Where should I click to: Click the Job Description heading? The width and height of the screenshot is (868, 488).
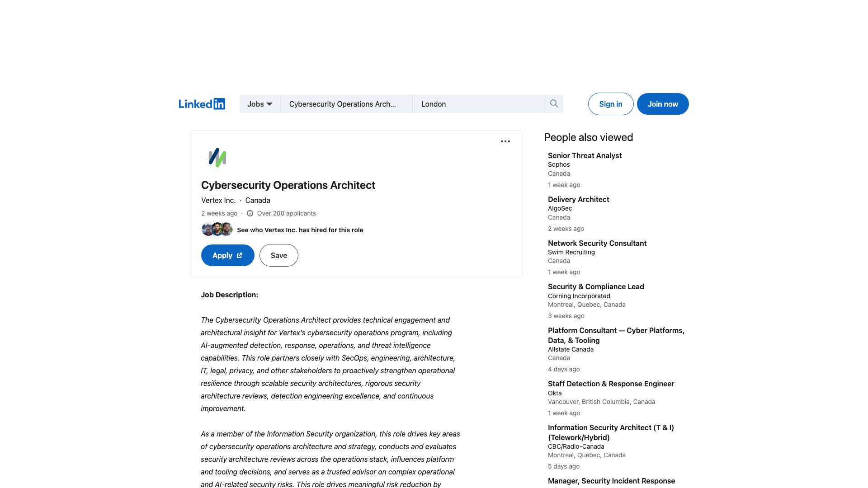pos(230,295)
